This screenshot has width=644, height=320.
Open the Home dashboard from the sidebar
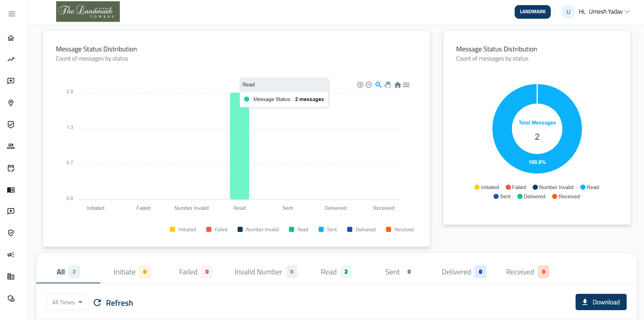pos(11,38)
